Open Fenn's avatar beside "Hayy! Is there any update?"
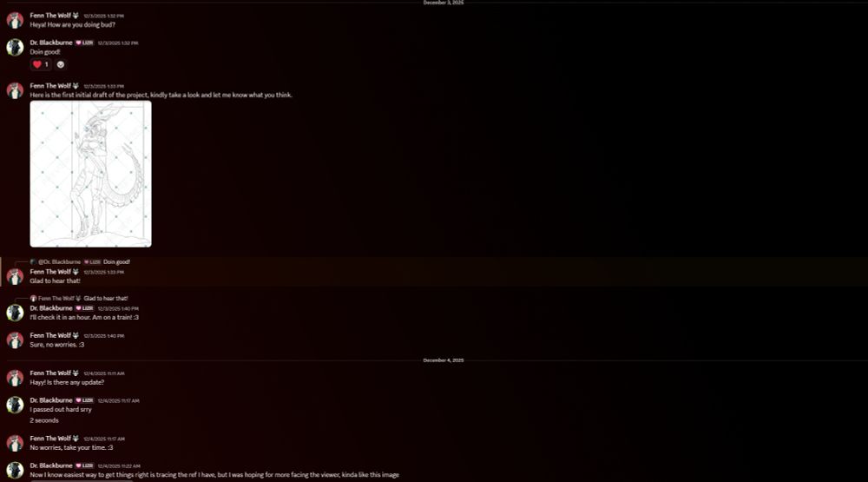This screenshot has width=868, height=482. pyautogui.click(x=15, y=377)
